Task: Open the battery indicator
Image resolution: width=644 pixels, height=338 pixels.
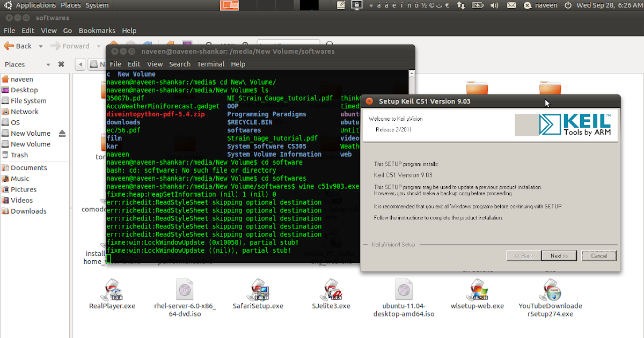Action: click(x=478, y=5)
